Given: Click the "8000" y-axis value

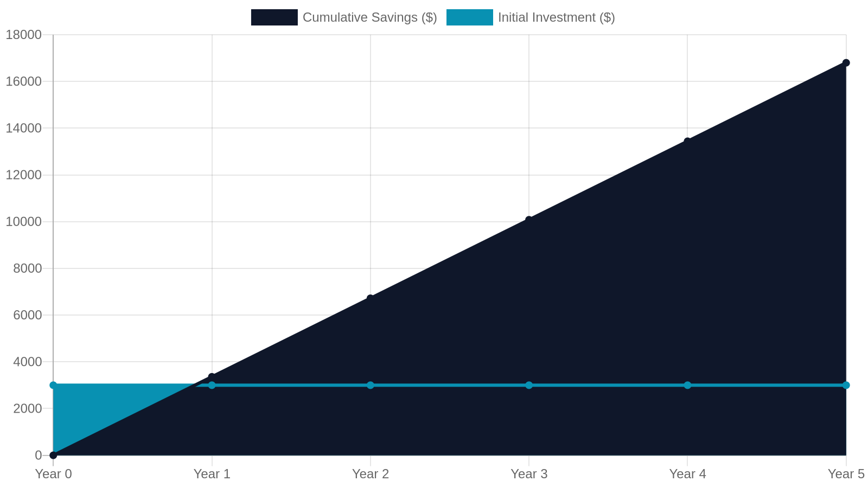Looking at the screenshot, I should coord(28,268).
